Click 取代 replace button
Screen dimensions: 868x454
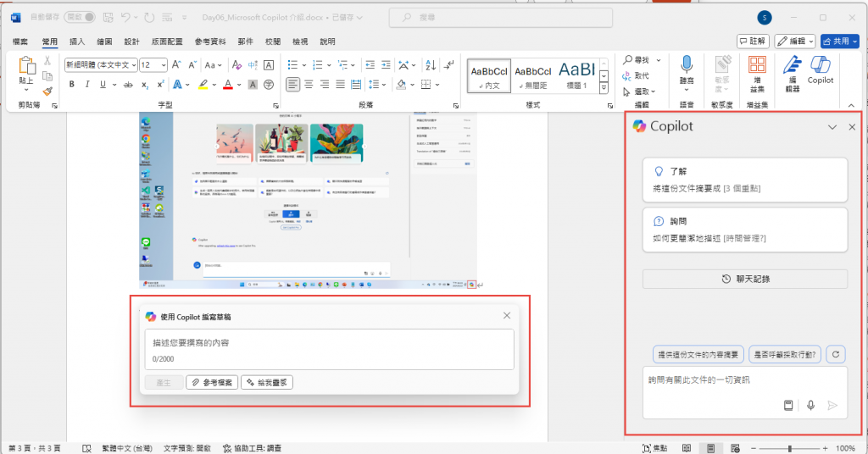pos(636,75)
